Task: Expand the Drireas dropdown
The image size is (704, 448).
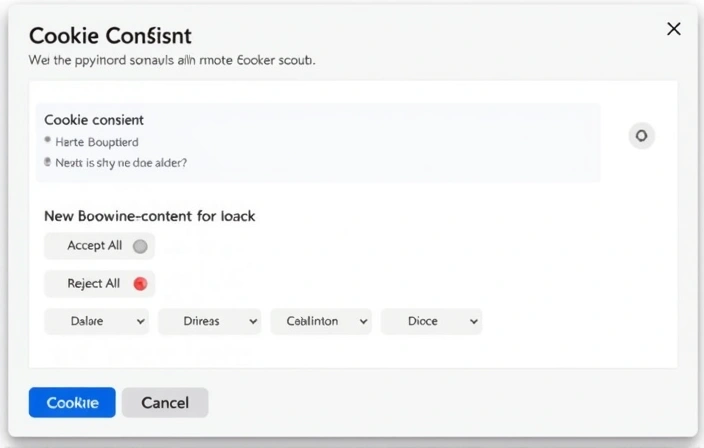Action: click(209, 322)
